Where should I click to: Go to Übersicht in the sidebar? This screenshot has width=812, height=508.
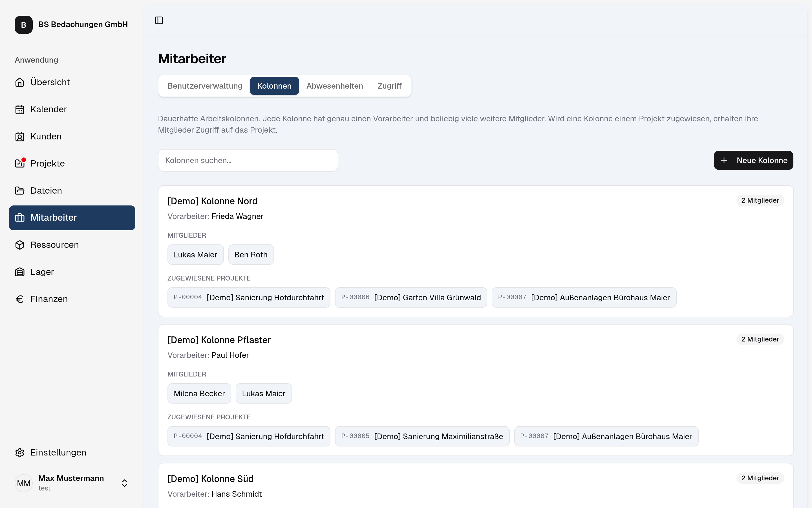click(72, 82)
